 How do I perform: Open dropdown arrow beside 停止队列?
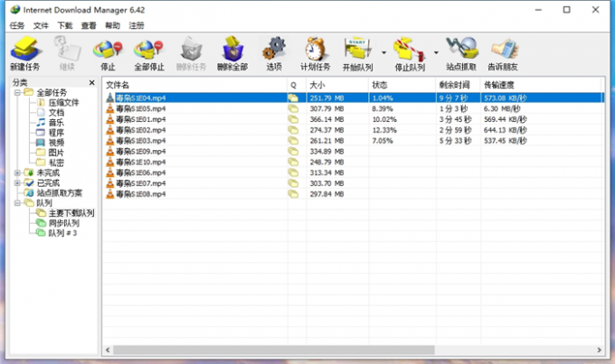436,52
